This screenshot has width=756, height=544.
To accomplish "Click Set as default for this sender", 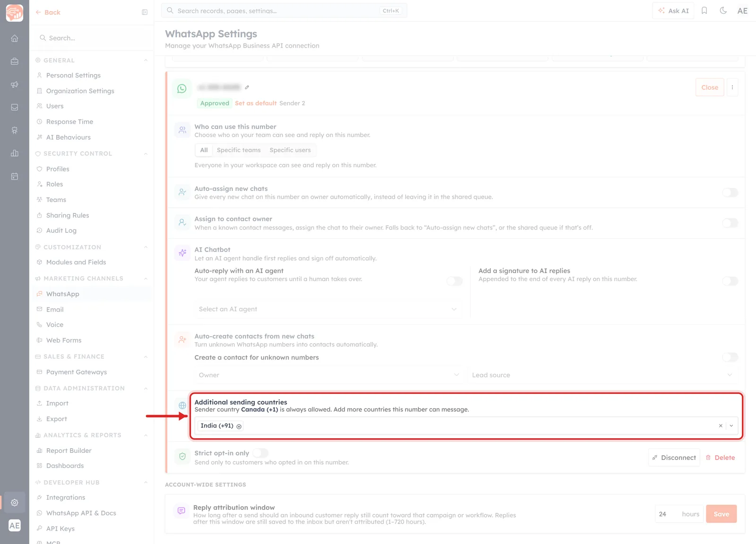I will click(x=256, y=103).
